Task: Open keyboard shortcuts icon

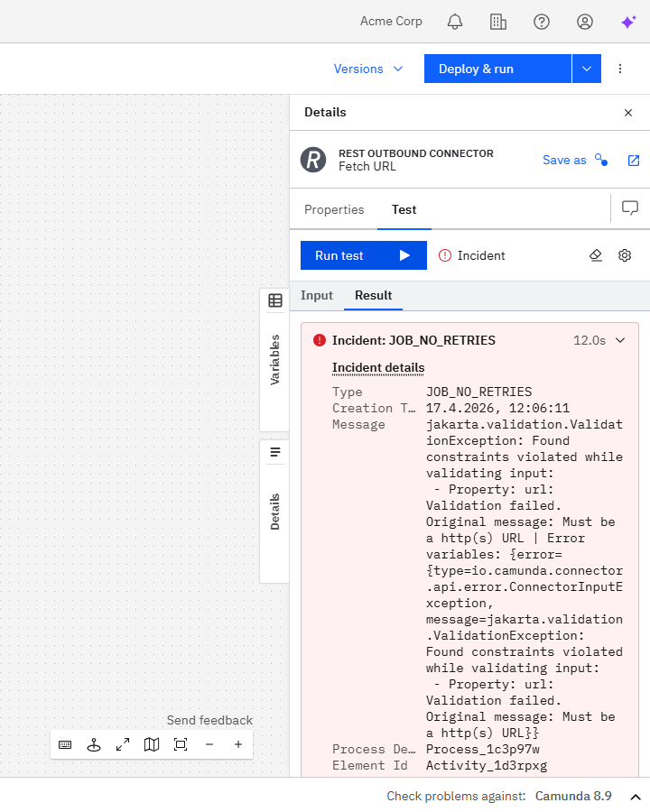Action: tap(65, 744)
